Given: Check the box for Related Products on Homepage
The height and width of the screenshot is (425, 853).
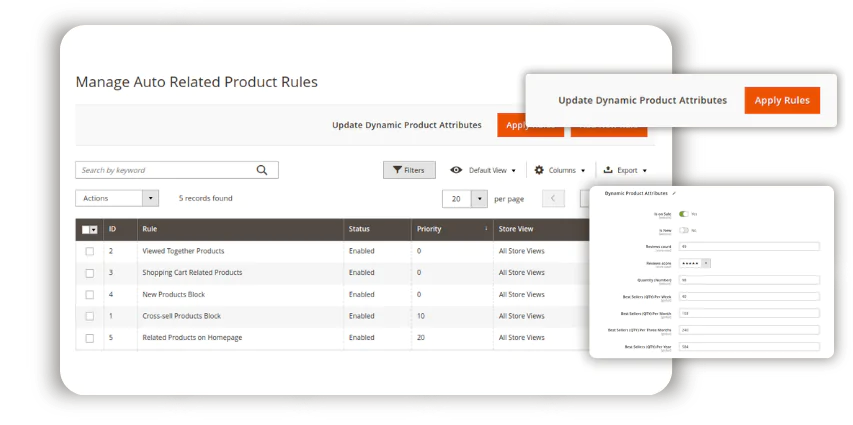Looking at the screenshot, I should pos(90,338).
